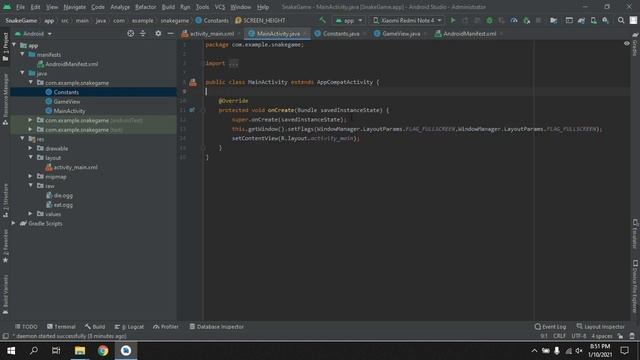Click the override gutter icon at onCreate
Image resolution: width=640 pixels, height=360 pixels.
coord(192,110)
